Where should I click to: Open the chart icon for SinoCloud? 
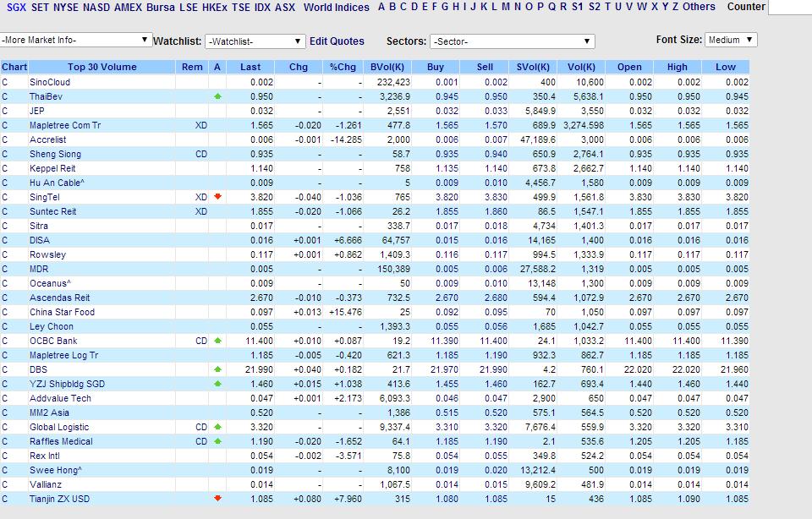[x=6, y=82]
